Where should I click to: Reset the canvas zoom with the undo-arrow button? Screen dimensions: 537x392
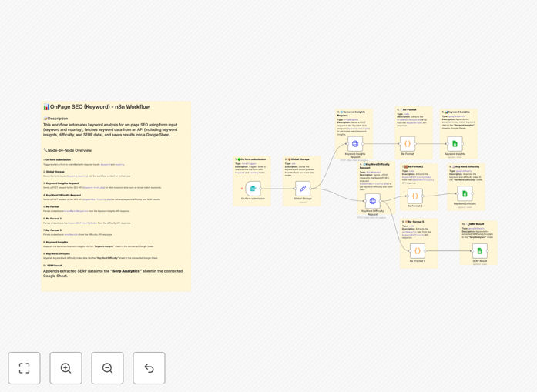click(149, 368)
